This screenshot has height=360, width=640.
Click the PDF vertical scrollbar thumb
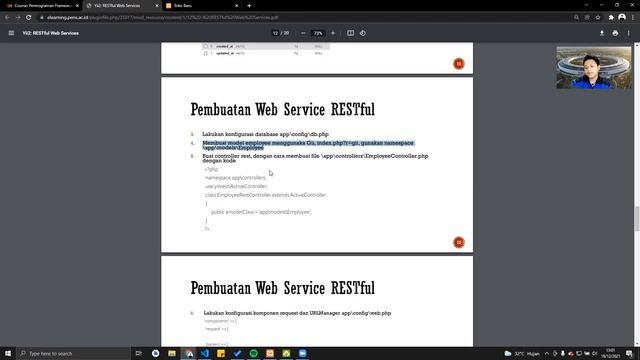[636, 219]
